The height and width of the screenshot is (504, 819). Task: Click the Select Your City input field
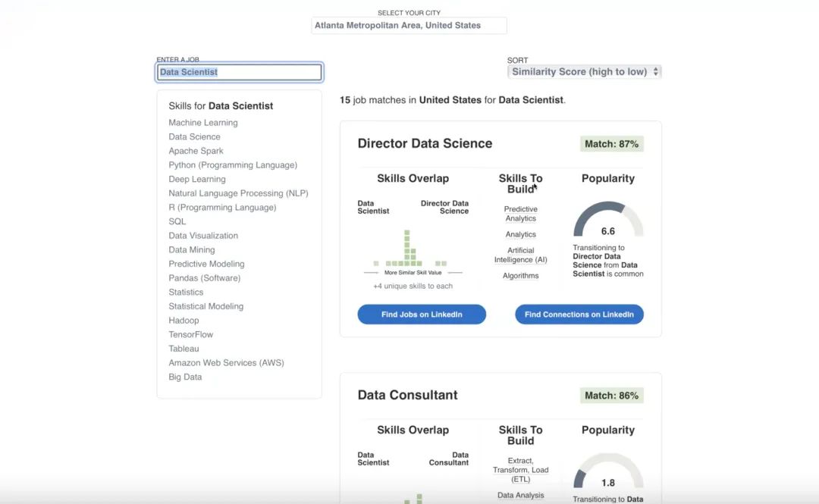point(409,26)
